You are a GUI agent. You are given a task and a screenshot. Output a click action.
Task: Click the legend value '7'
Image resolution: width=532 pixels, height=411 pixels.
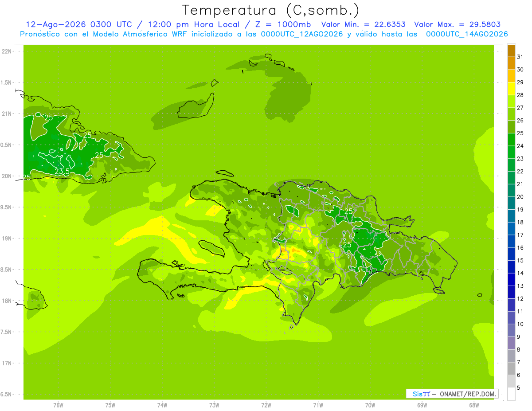519,362
